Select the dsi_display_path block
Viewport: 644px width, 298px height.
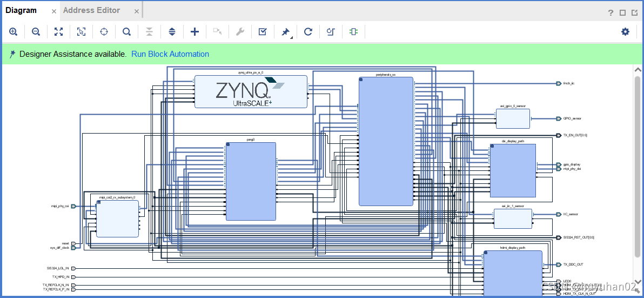pos(513,170)
